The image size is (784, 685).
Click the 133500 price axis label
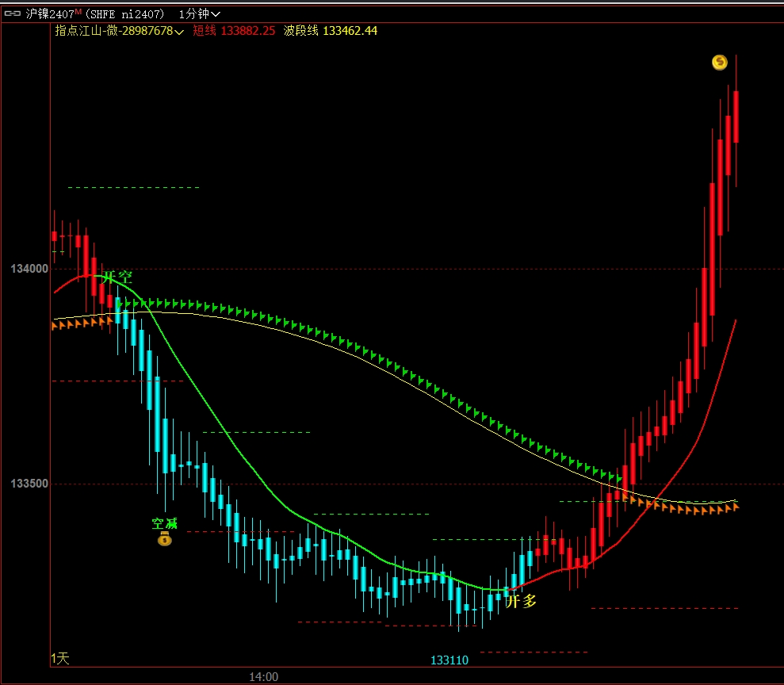click(29, 484)
